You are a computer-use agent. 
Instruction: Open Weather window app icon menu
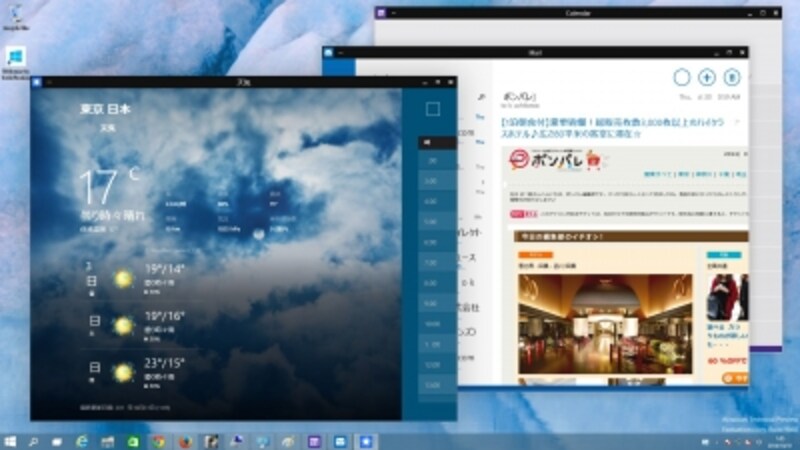tap(37, 82)
